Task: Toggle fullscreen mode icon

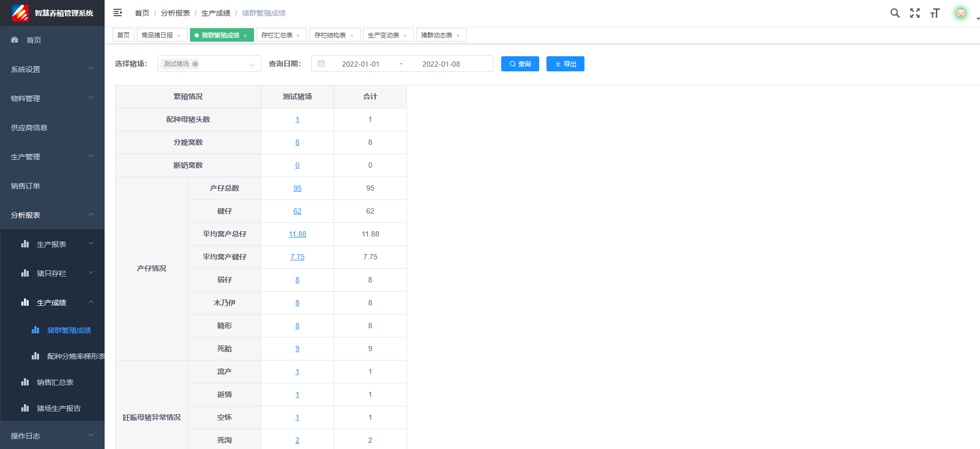Action: (x=915, y=13)
